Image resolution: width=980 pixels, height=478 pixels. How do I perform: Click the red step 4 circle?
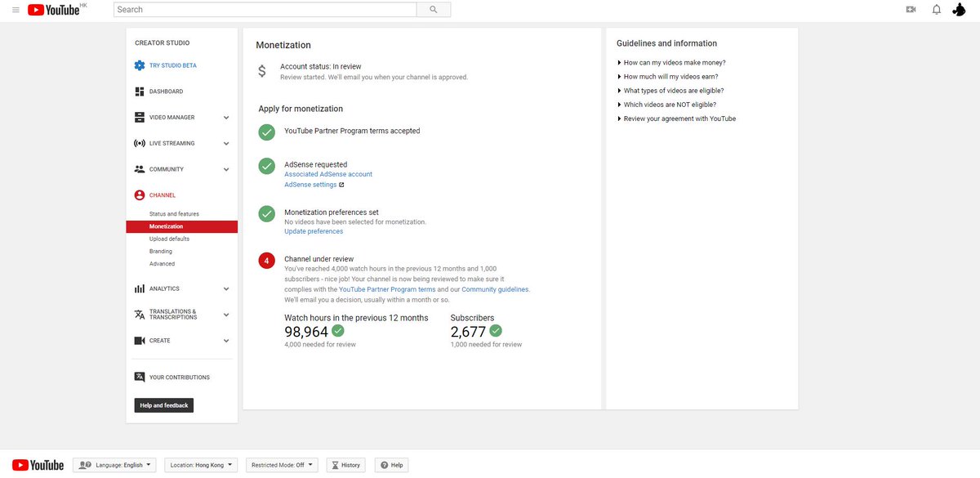tap(266, 261)
